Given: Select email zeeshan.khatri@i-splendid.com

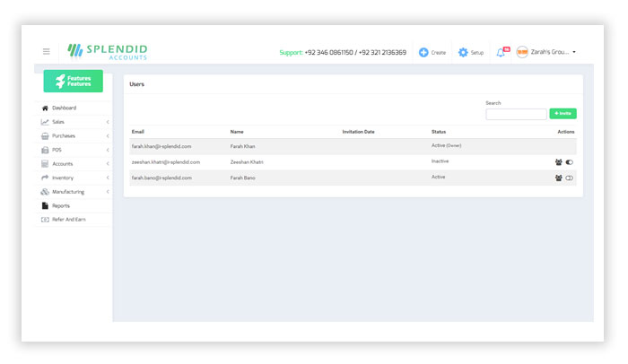Looking at the screenshot, I should click(166, 162).
